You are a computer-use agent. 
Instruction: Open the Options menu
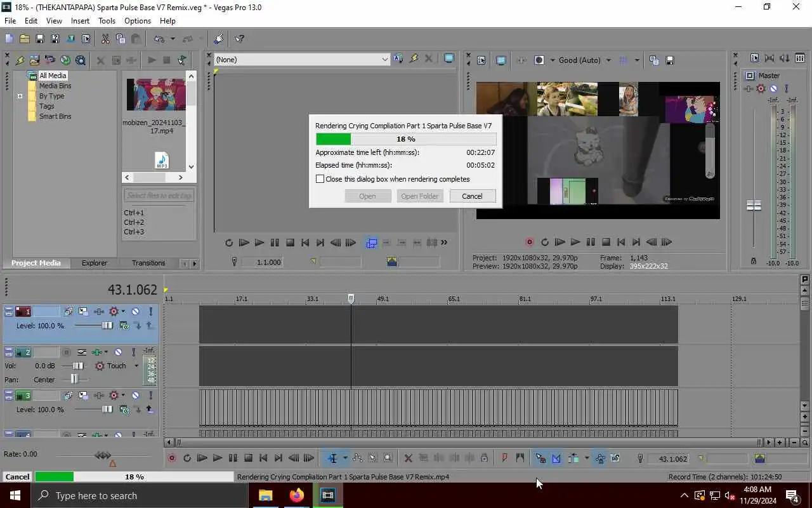click(x=138, y=21)
